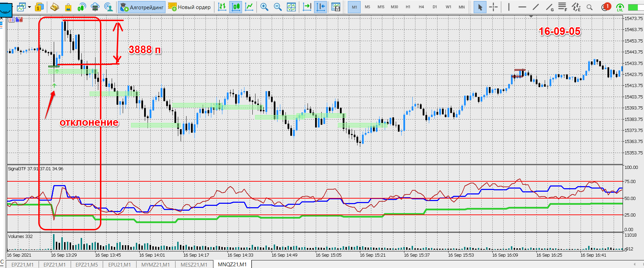Viewport: 644px width, 268px height.
Task: Select the trendline drawing tool
Action: (536, 7)
